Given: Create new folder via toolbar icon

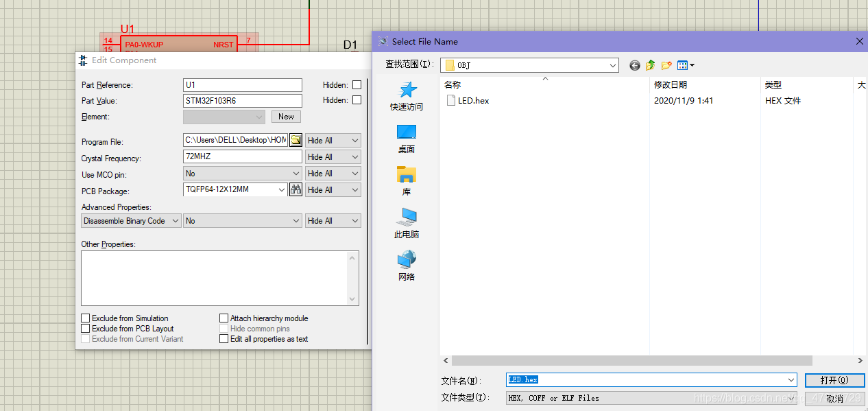Looking at the screenshot, I should tap(666, 65).
